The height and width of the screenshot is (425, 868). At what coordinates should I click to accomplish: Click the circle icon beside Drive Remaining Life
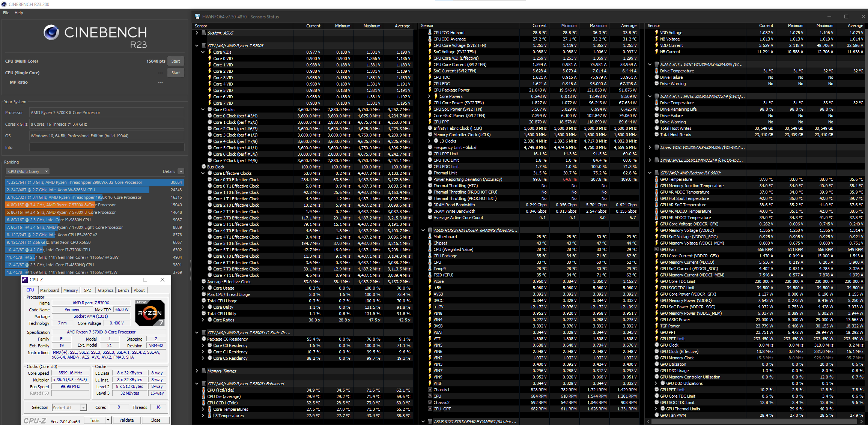657,109
